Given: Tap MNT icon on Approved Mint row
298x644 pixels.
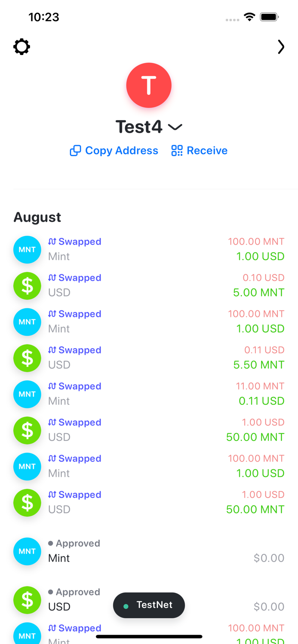Looking at the screenshot, I should point(27,551).
